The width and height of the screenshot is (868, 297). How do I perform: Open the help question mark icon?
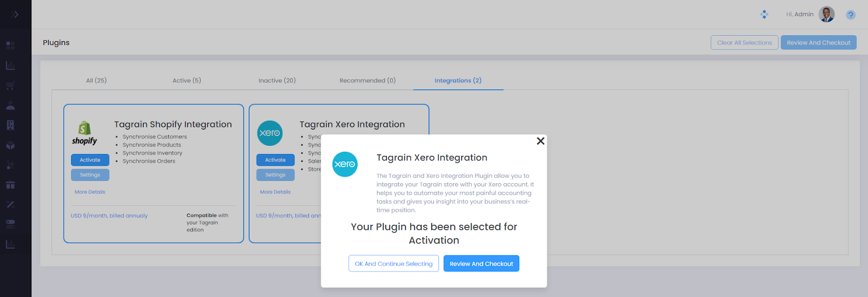pos(851,15)
